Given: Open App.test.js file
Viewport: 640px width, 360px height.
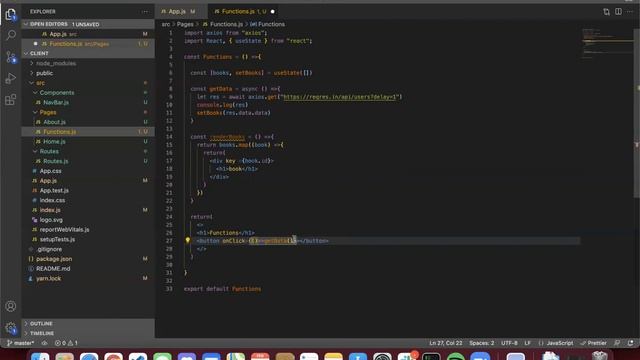Looking at the screenshot, I should point(54,191).
